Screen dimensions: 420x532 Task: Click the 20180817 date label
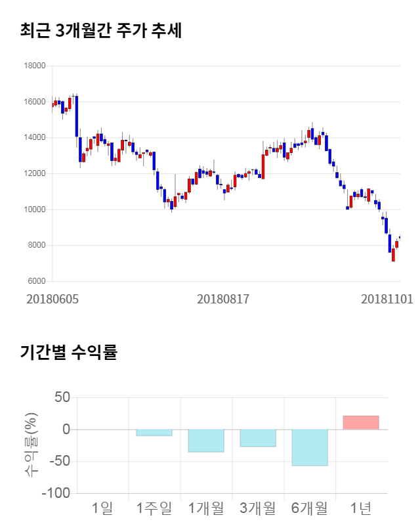223,299
